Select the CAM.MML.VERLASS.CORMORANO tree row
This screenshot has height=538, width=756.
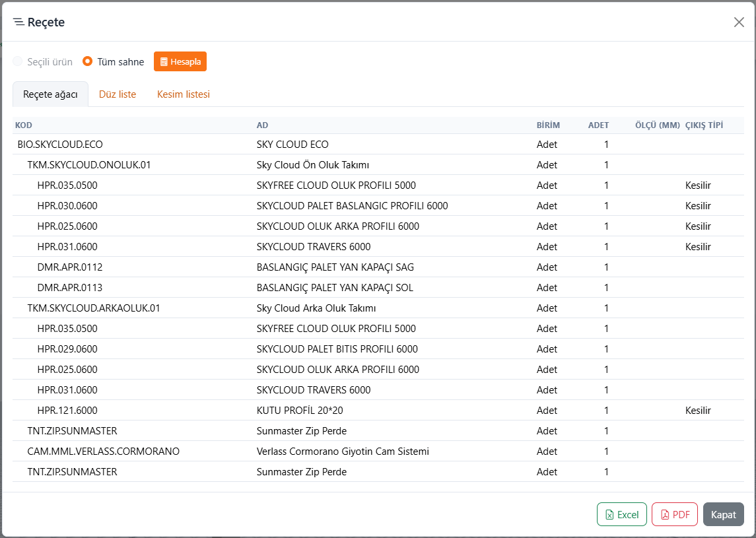coord(378,452)
